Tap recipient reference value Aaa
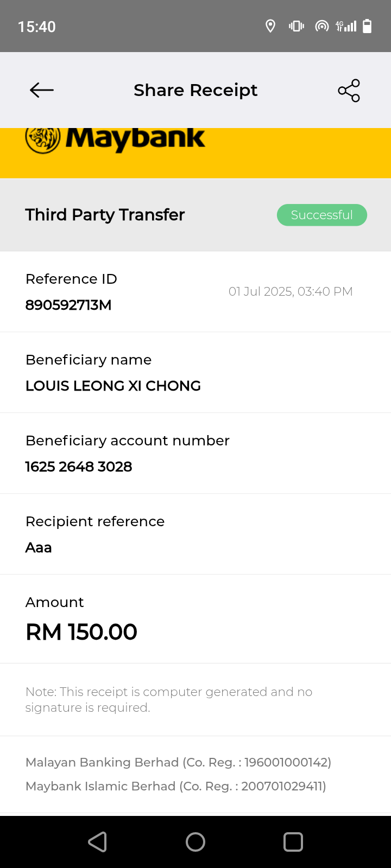This screenshot has width=391, height=868. pos(39,547)
